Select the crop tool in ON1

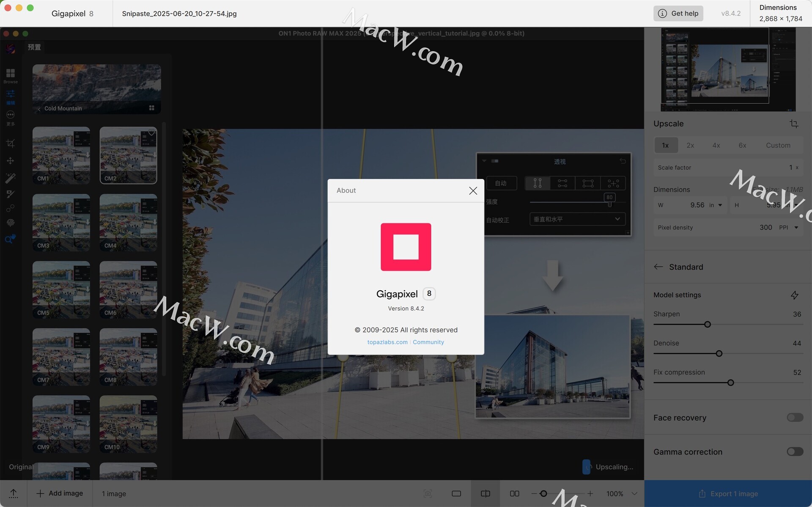(11, 143)
